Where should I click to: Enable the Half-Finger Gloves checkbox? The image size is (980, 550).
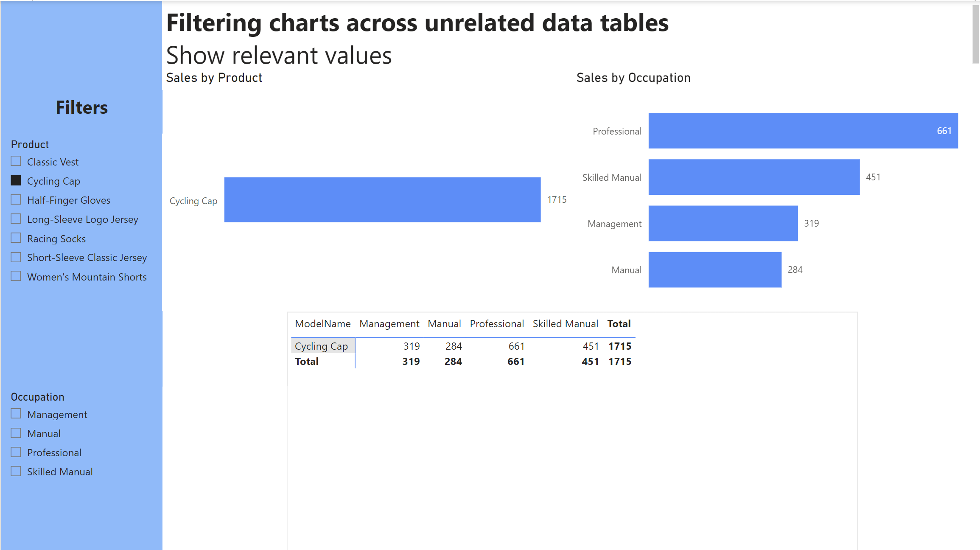[x=16, y=200]
